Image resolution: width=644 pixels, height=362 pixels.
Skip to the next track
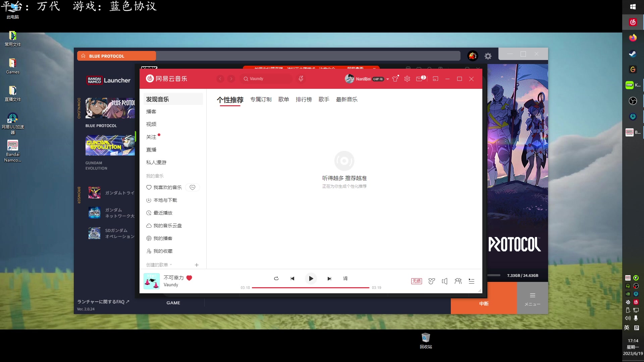point(329,279)
